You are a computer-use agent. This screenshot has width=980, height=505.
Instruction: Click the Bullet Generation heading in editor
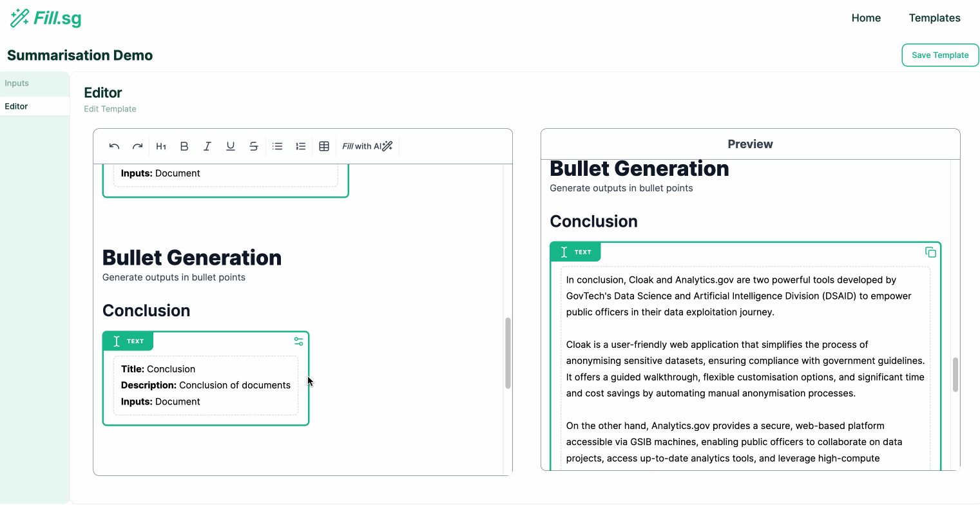pos(192,258)
